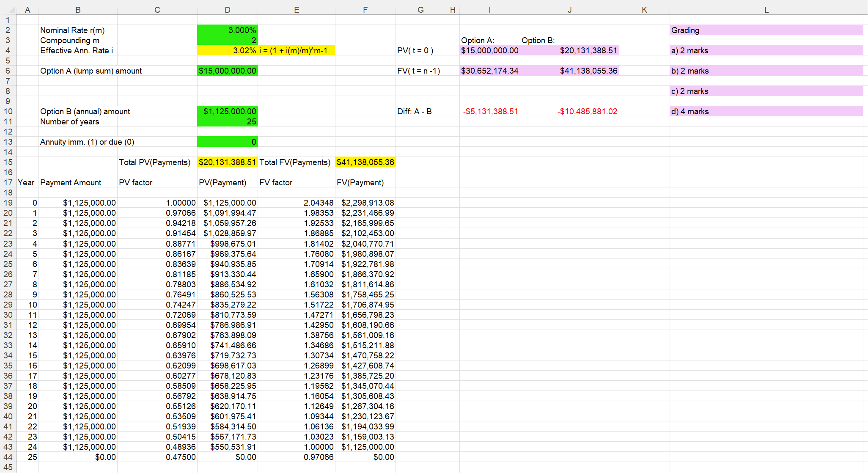868x473 pixels.
Task: Select FV(Payment) $2,298,913.08 cell
Action: 365,203
